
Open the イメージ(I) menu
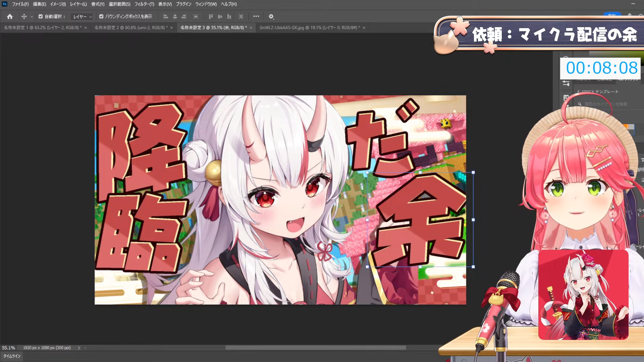point(58,4)
